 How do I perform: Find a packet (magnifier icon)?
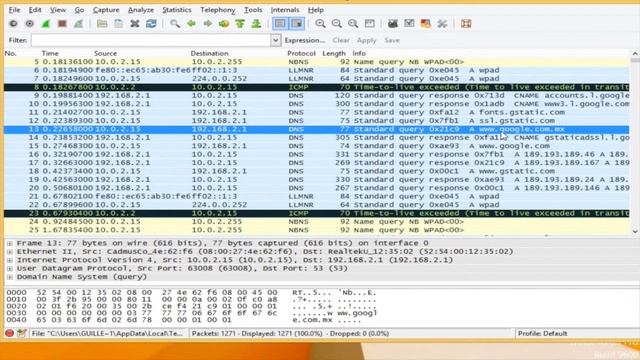click(x=175, y=24)
